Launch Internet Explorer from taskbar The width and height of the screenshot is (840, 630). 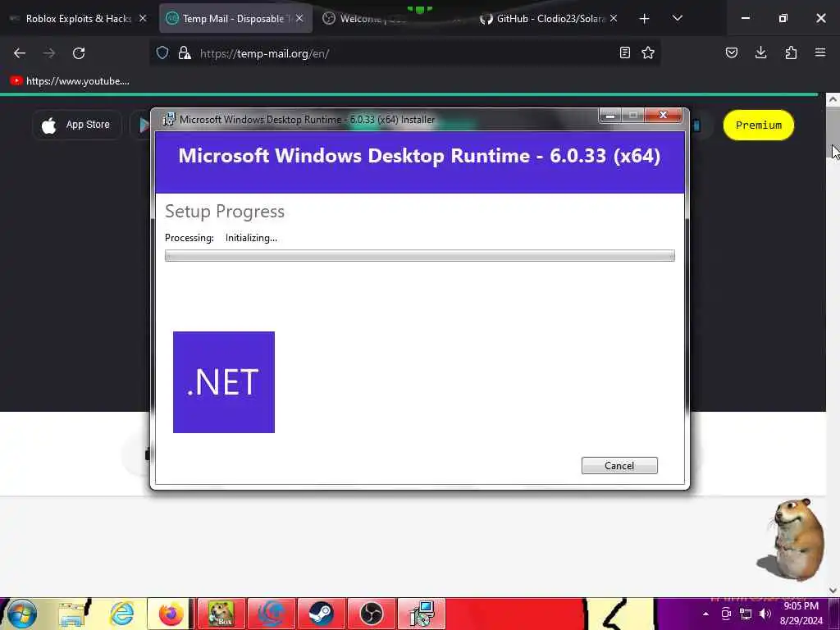[121, 614]
